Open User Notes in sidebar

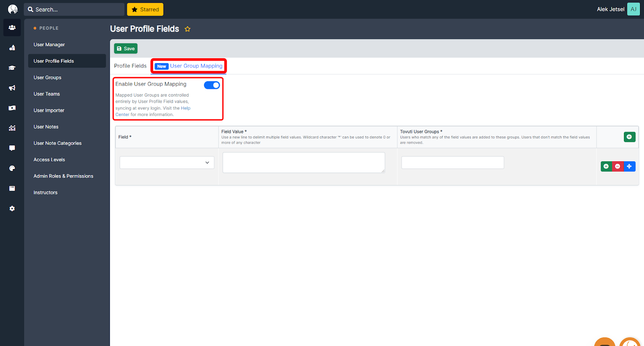46,127
